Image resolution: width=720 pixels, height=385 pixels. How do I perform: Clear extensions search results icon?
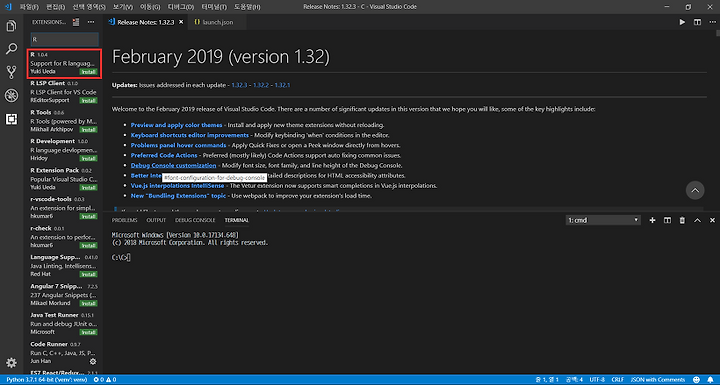[x=76, y=22]
